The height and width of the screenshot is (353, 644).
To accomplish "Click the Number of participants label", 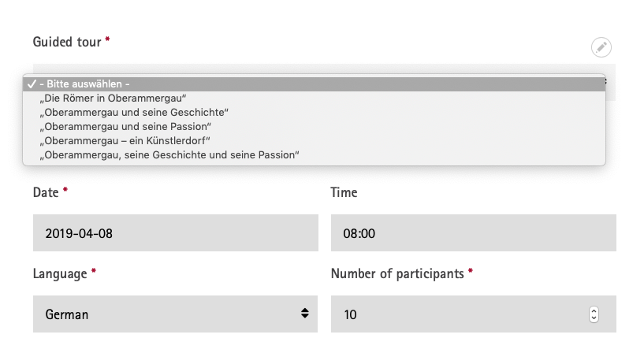I will pos(397,273).
